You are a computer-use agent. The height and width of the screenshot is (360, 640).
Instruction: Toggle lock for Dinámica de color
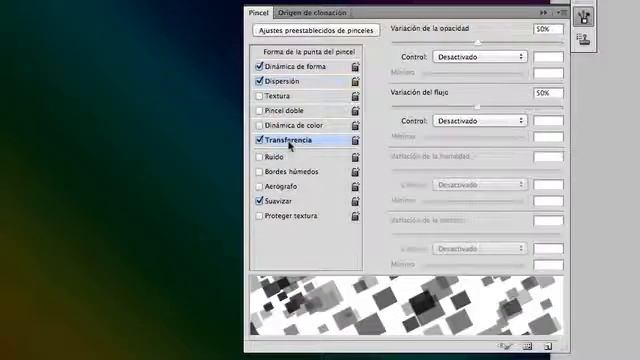356,126
